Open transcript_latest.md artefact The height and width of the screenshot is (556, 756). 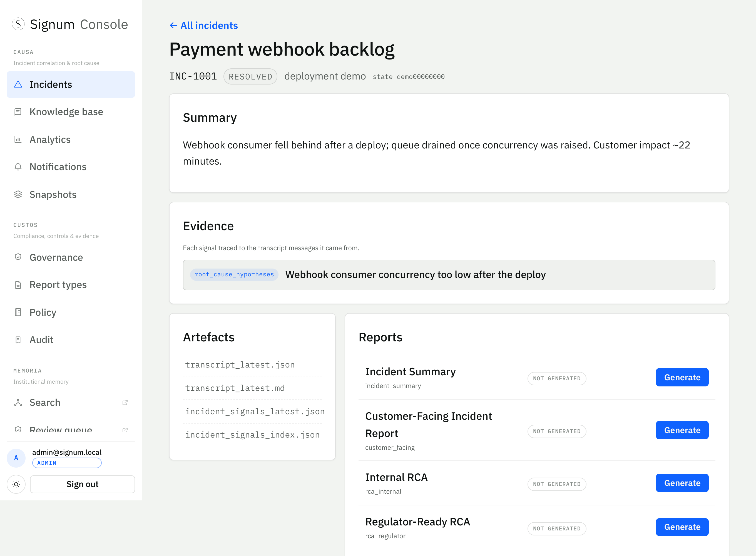[235, 388]
